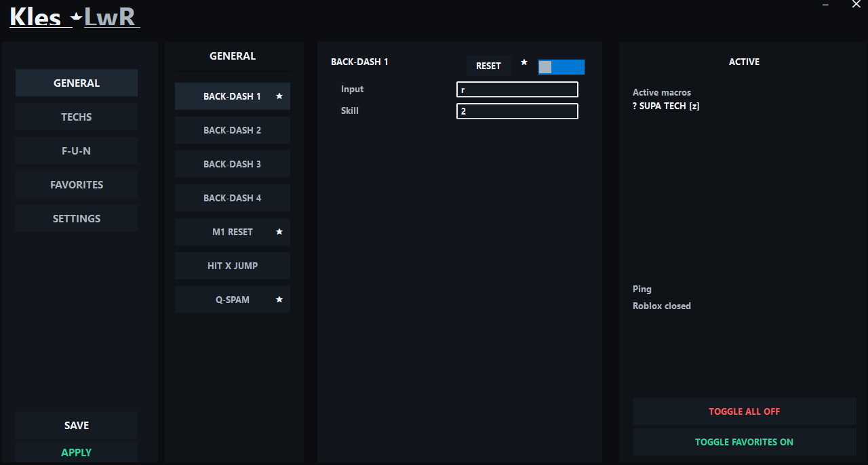Switch to the SETTINGS tab
This screenshot has width=868, height=465.
coord(76,218)
